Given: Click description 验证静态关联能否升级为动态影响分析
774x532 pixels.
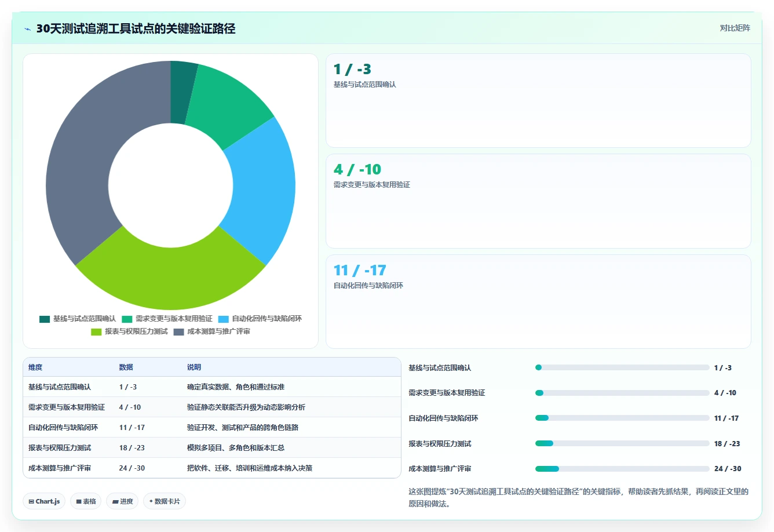Looking at the screenshot, I should point(246,407).
